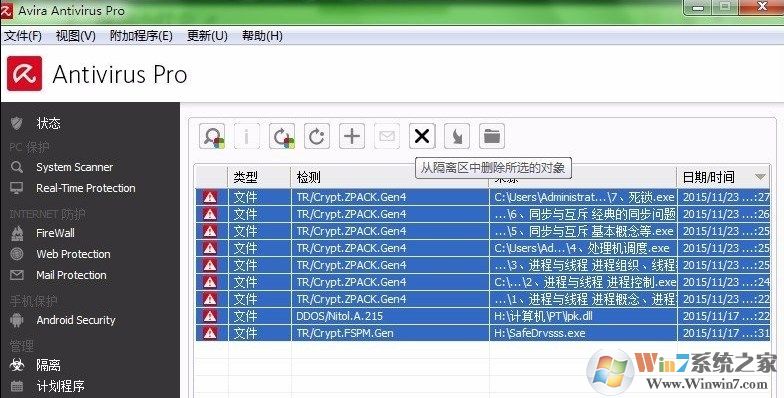Select row with 经典的同步问题 source
This screenshot has width=784, height=398.
point(482,214)
